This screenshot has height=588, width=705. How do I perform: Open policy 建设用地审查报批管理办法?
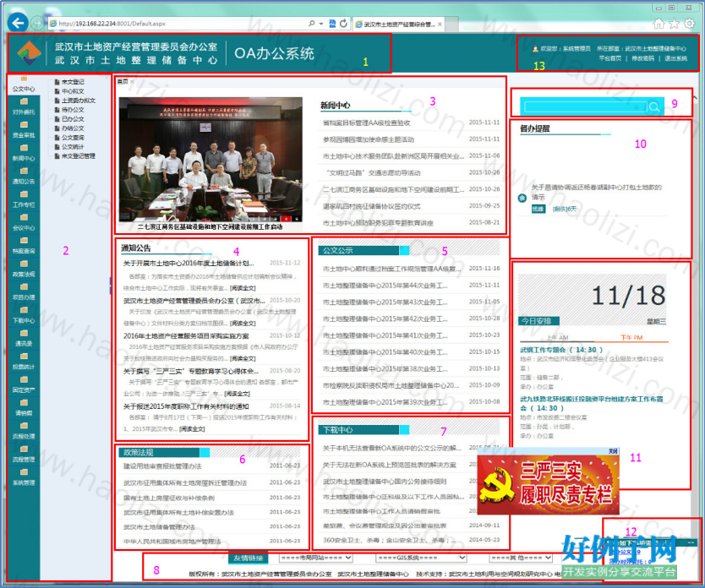tap(162, 466)
